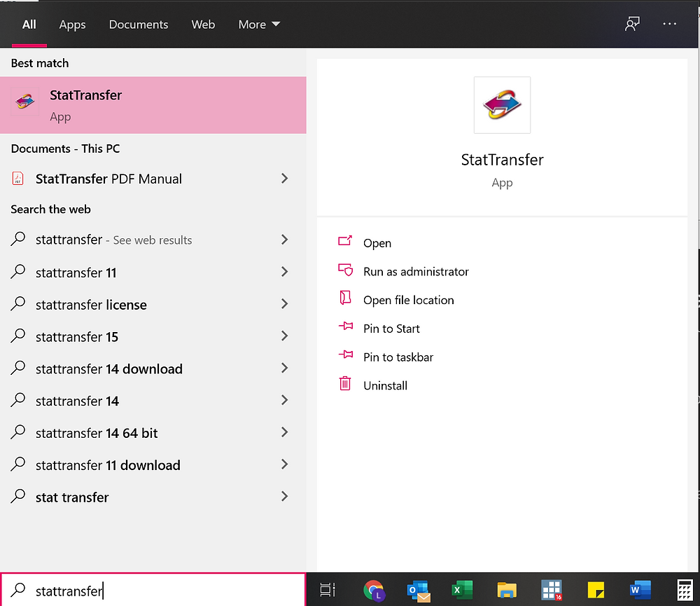Expand the stattransfer 14 download chevron
Image resolution: width=700 pixels, height=606 pixels.
pyautogui.click(x=284, y=369)
